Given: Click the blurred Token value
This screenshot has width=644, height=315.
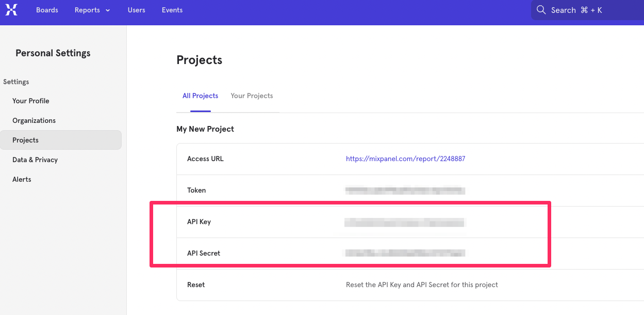Looking at the screenshot, I should [x=405, y=191].
